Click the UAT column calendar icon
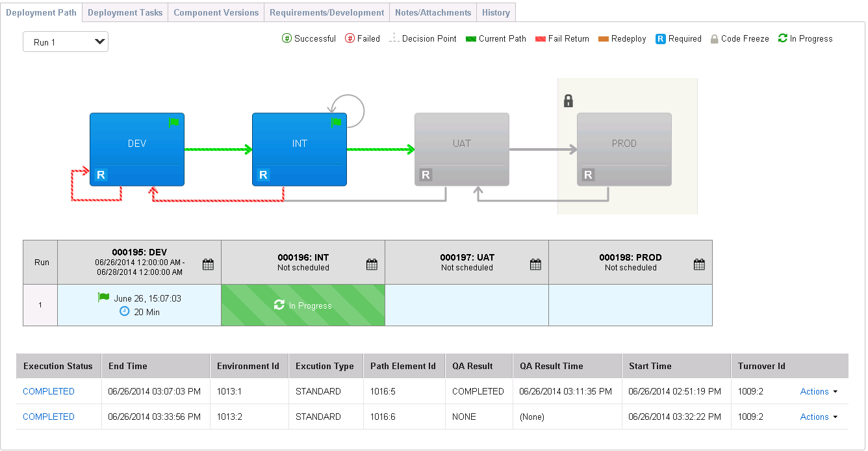Viewport: 868px width, 451px height. (535, 264)
